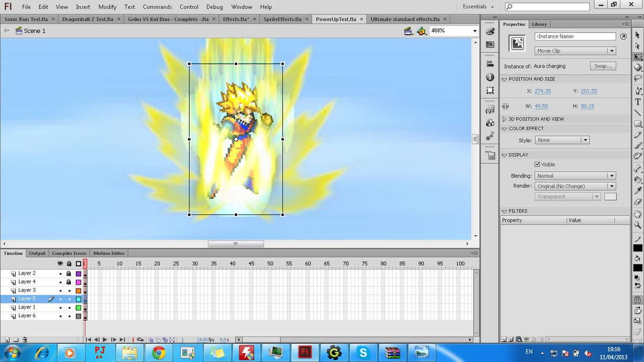The height and width of the screenshot is (362, 644).
Task: Open the Commands menu
Action: pos(157,7)
